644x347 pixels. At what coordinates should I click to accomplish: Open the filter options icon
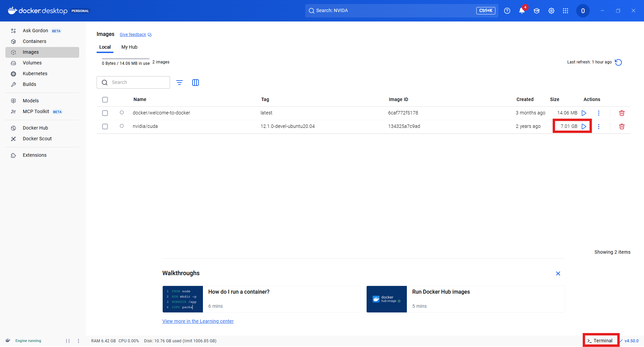pyautogui.click(x=179, y=83)
